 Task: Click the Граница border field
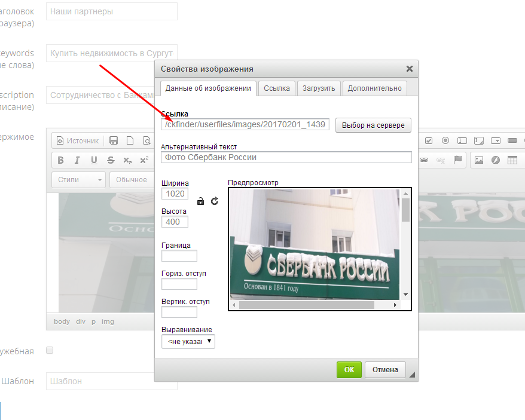click(179, 256)
